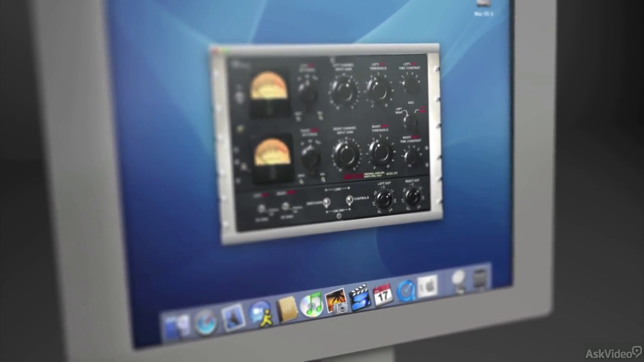The image size is (644, 362).
Task: Click the right DC threshold trim screw
Action: point(285,206)
